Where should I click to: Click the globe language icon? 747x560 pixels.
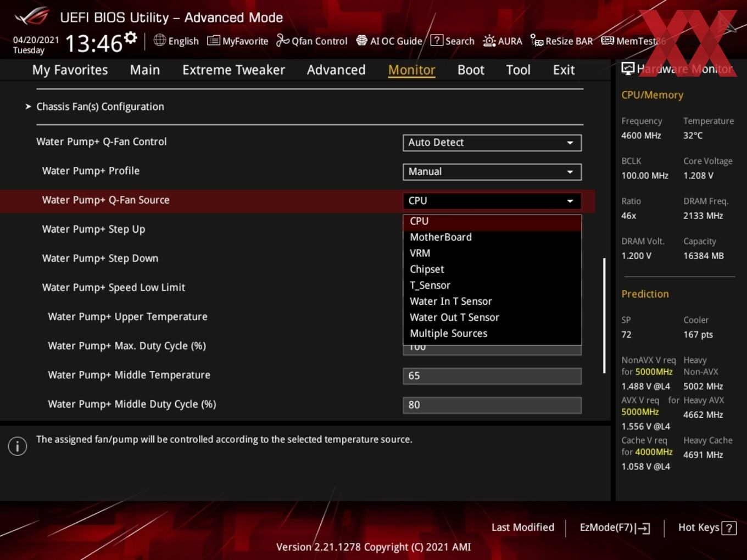(159, 40)
